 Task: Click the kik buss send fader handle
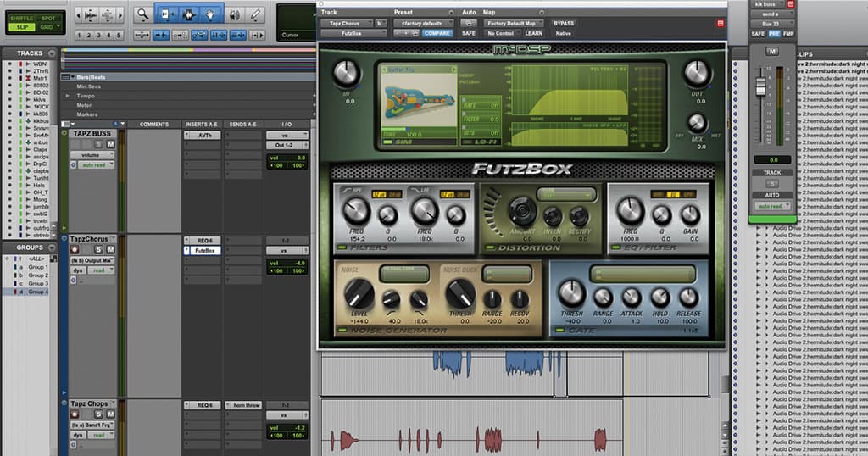[760, 86]
